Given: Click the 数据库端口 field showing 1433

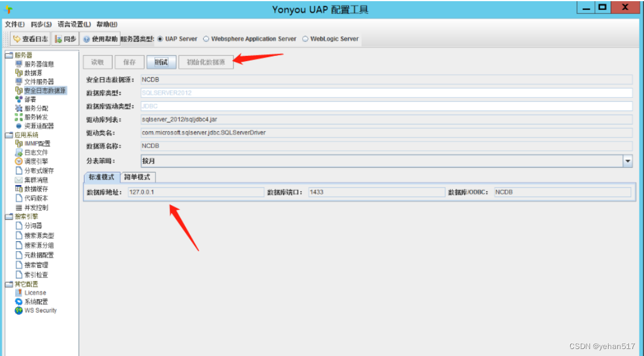Looking at the screenshot, I should point(377,192).
